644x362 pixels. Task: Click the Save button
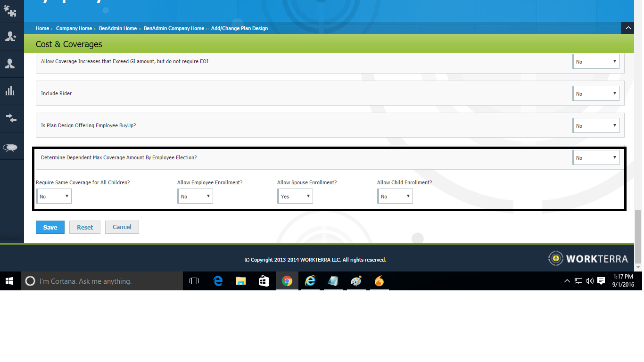tap(50, 227)
